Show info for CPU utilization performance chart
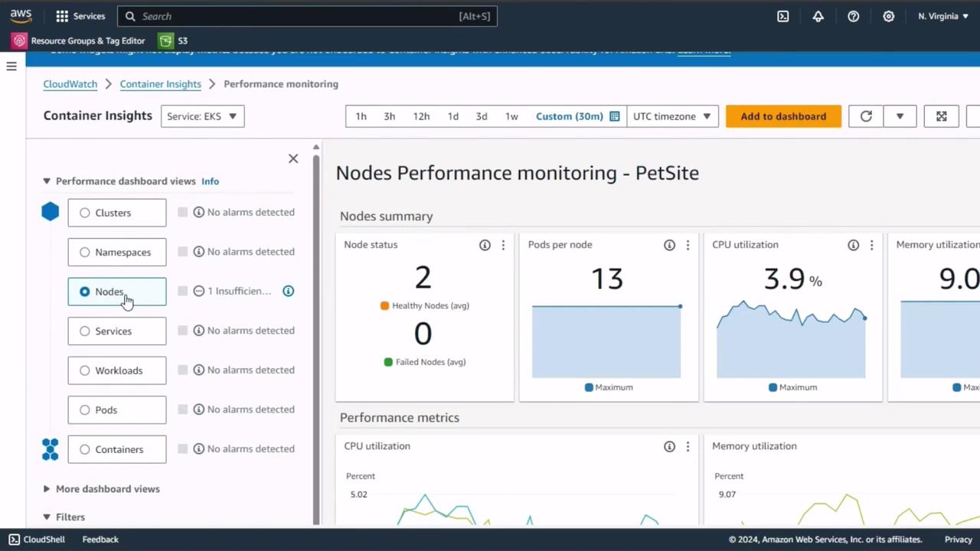980x551 pixels. point(669,446)
